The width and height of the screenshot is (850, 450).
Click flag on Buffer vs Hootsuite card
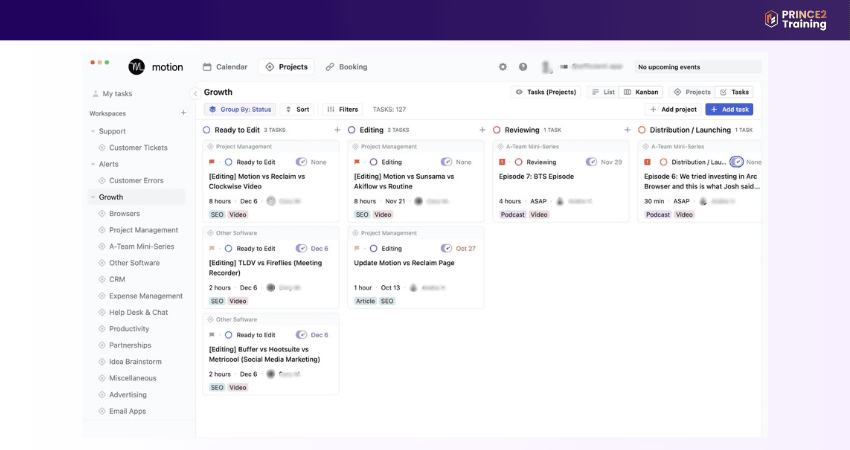click(212, 335)
